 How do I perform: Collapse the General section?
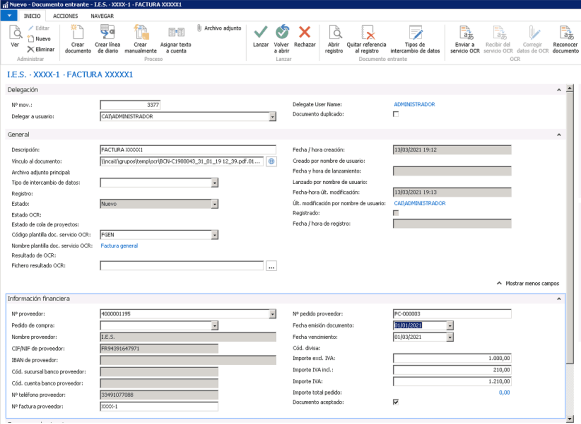pos(559,135)
